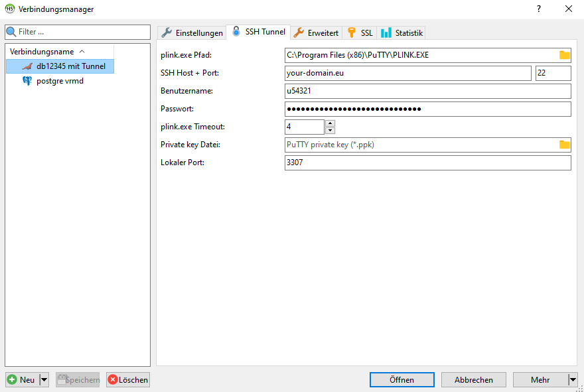Click the MariaDB seal icon beside db12345
Image resolution: width=584 pixels, height=392 pixels.
(27, 66)
